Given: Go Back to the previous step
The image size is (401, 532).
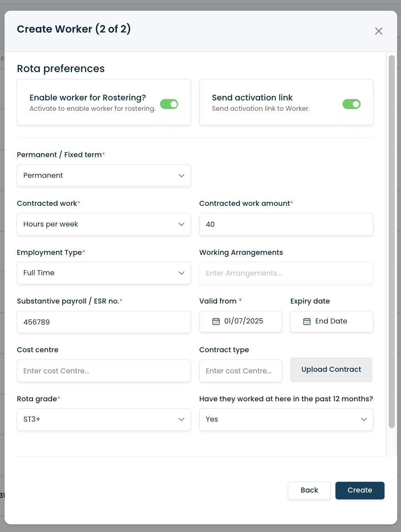Looking at the screenshot, I should (x=309, y=490).
